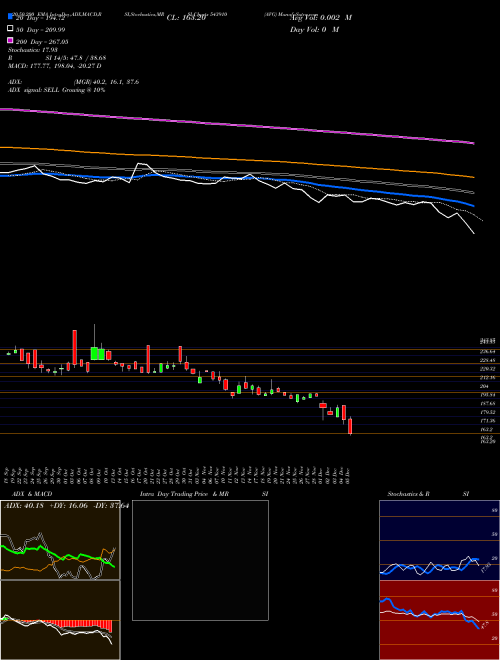The image size is (500, 660).
Task: Click the white 50 Day legend swatch
Action: (x=11, y=29)
